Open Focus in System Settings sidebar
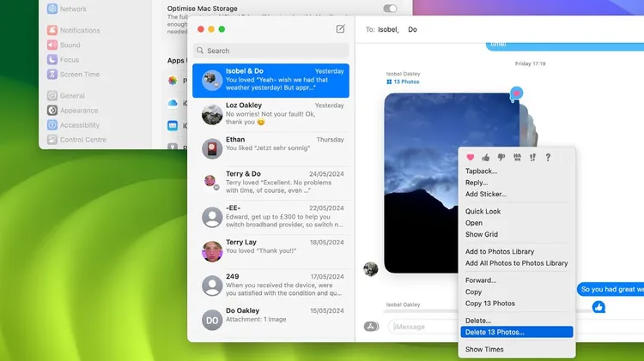 (63, 59)
